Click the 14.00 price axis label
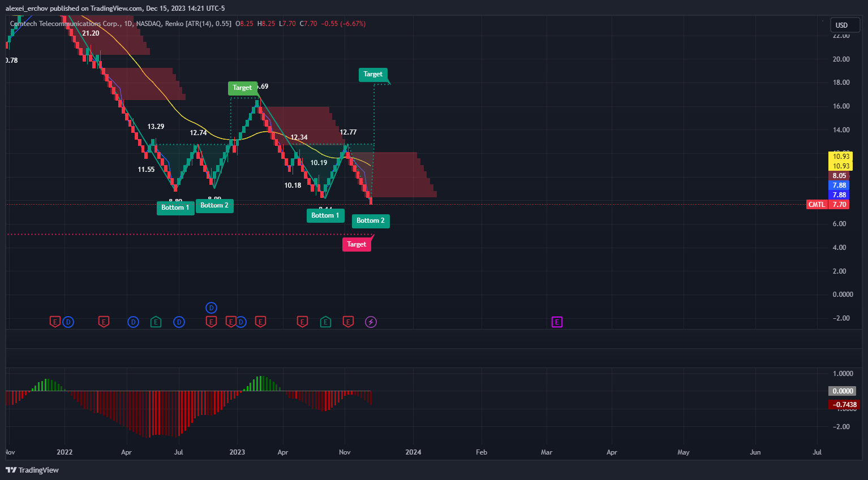868x480 pixels. click(841, 130)
